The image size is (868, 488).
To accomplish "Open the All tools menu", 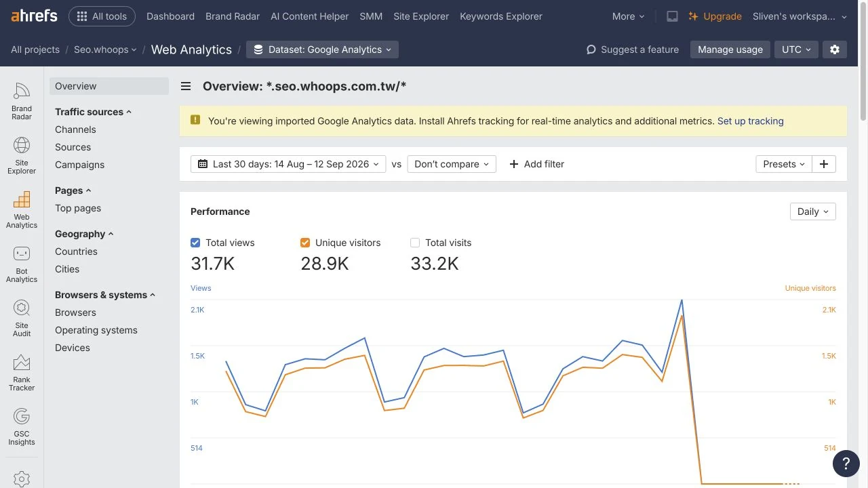I will 102,16.
